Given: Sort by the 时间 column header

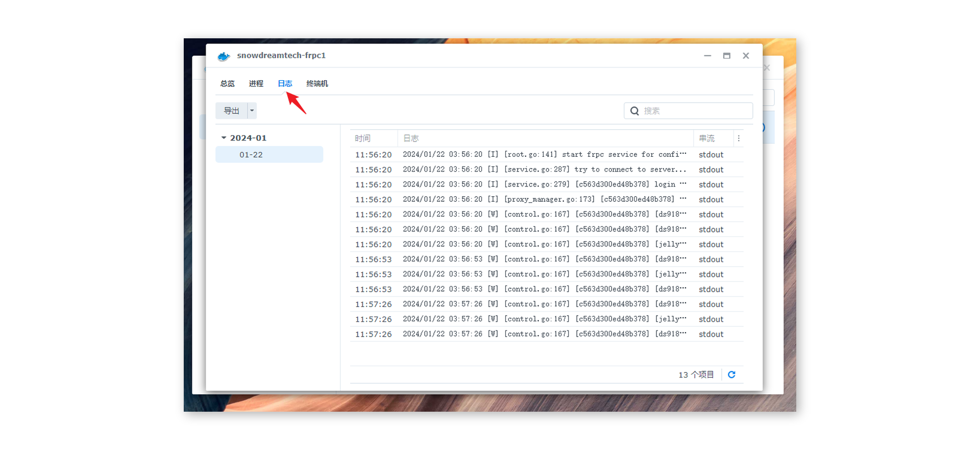Looking at the screenshot, I should [374, 138].
